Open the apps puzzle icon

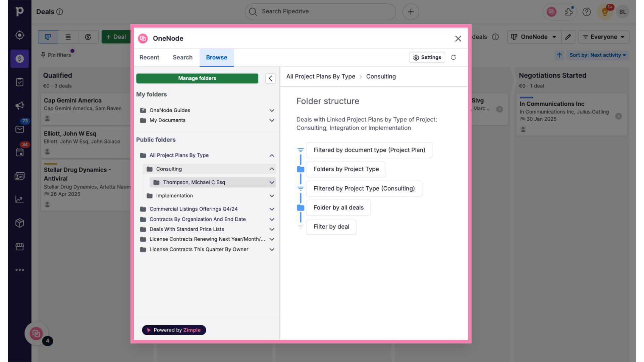569,12
